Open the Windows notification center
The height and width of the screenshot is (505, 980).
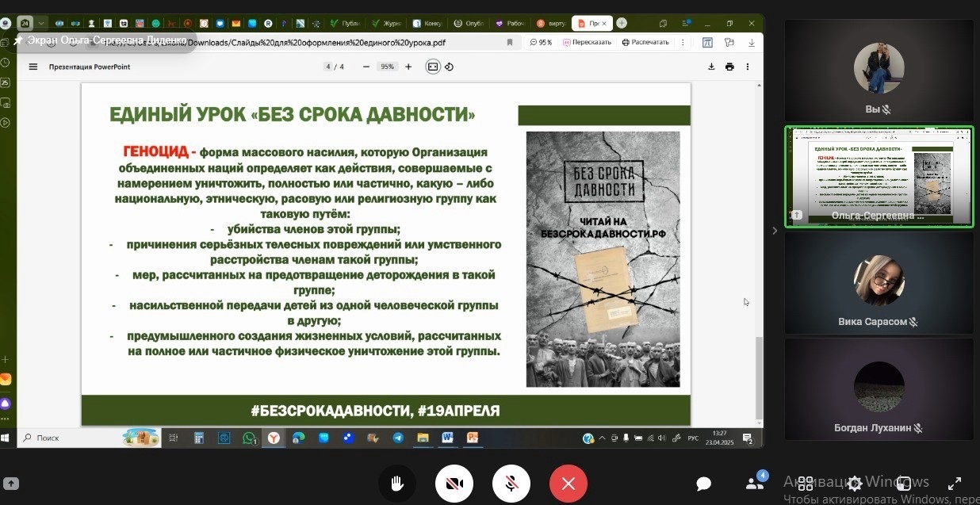click(x=747, y=438)
